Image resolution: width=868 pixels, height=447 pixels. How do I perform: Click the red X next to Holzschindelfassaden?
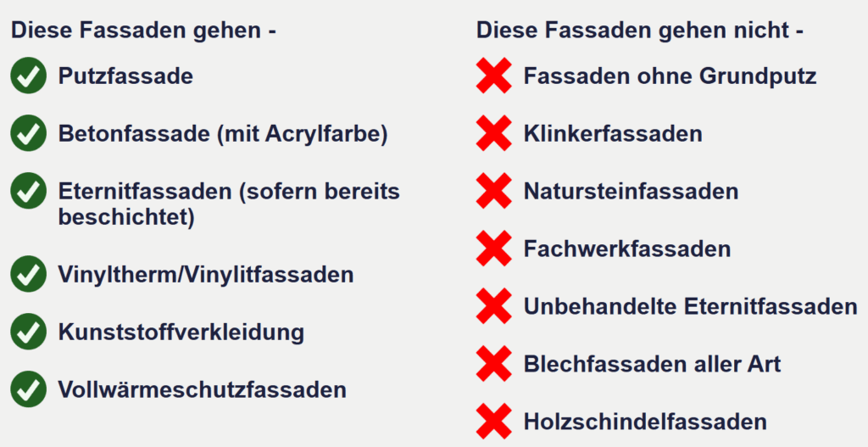(493, 422)
